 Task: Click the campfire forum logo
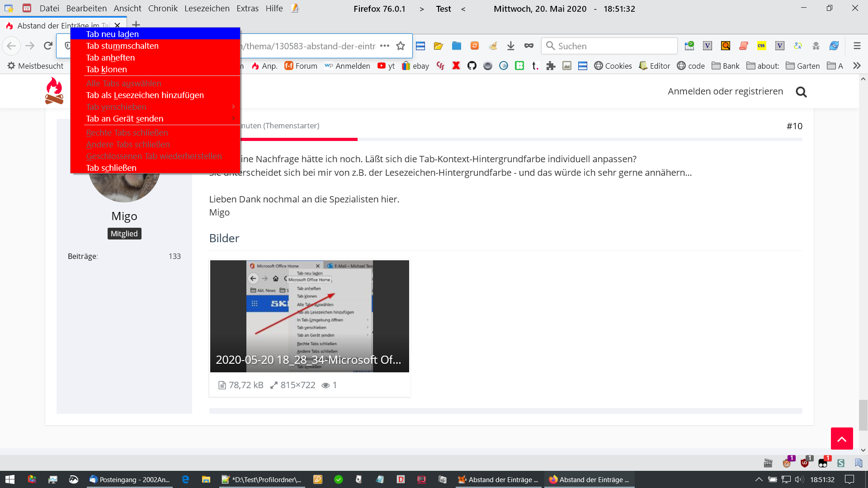54,91
